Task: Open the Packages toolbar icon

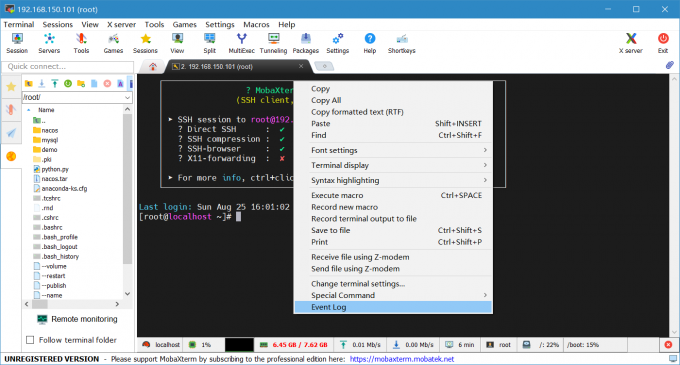Action: click(306, 43)
